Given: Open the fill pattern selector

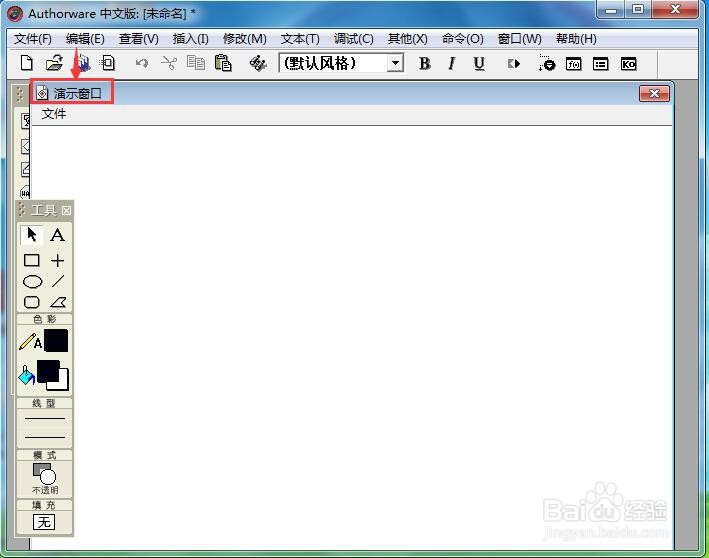Looking at the screenshot, I should (x=44, y=522).
